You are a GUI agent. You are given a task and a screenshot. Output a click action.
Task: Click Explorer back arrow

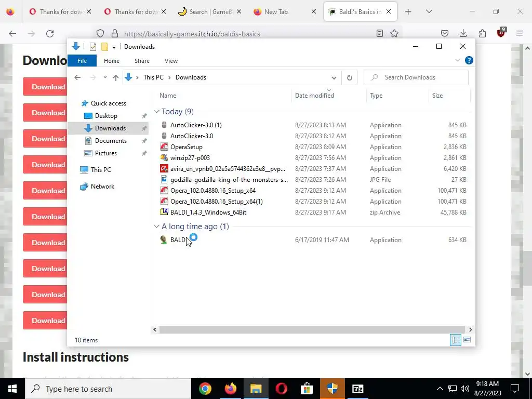pyautogui.click(x=77, y=77)
